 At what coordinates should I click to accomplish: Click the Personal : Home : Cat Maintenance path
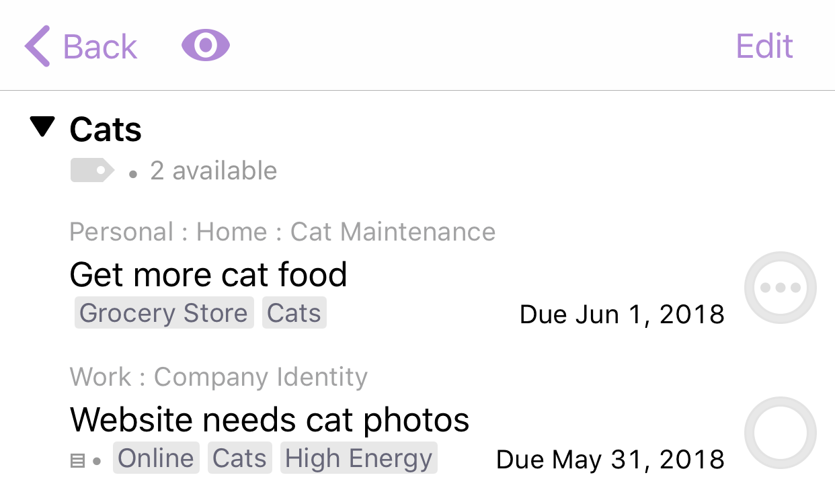pos(282,232)
